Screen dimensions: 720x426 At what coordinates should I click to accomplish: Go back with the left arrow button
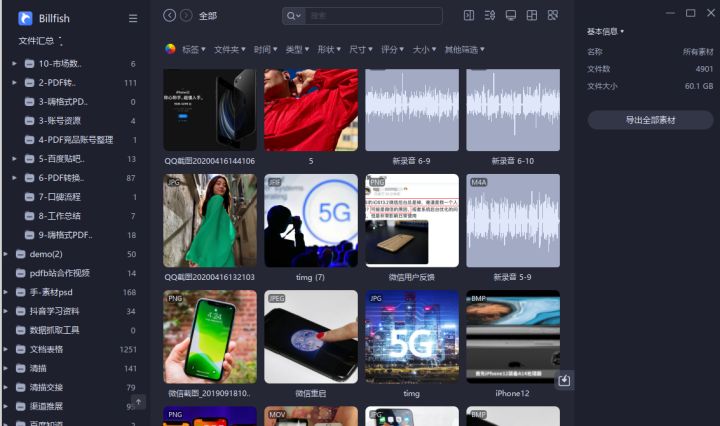tap(169, 16)
